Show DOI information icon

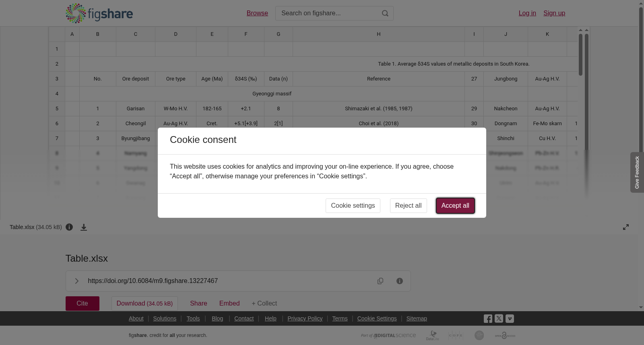400,281
